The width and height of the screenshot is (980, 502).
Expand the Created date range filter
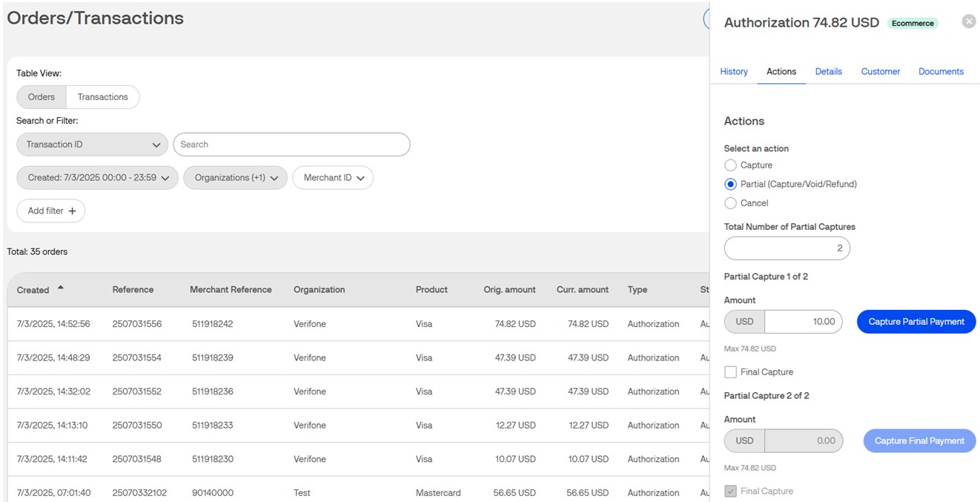pos(97,178)
